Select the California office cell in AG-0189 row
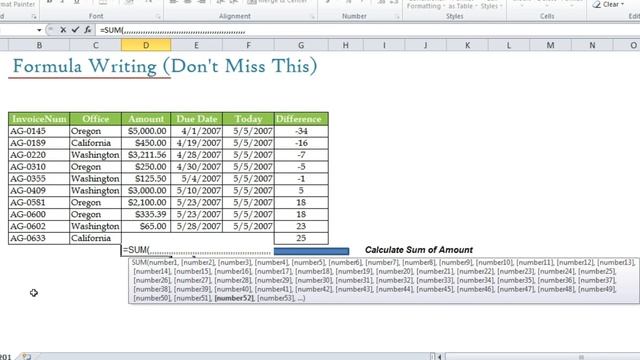Viewport: 640px width, 360px height. 96,143
